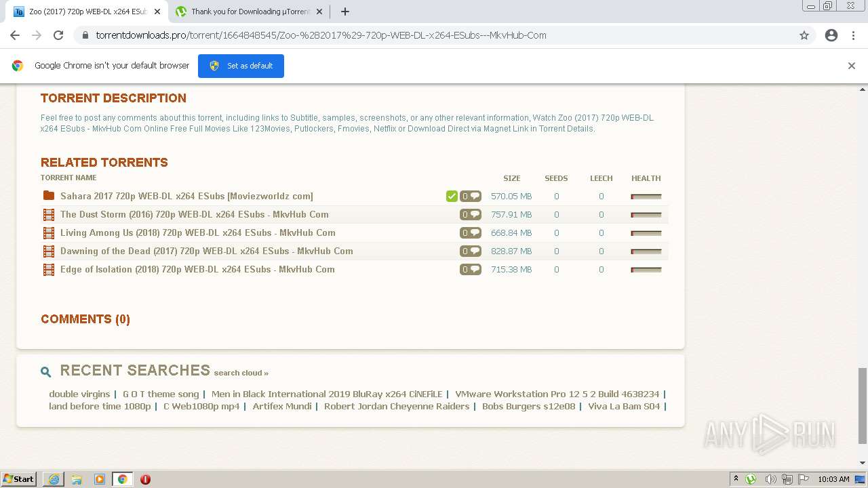Close the uTorrent download tab

coord(318,12)
